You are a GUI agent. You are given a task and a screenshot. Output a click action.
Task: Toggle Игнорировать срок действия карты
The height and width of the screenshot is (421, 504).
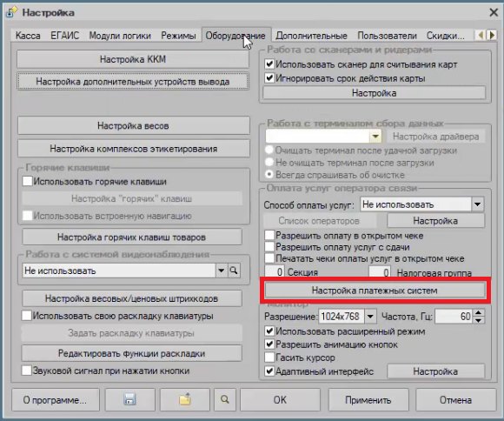(269, 78)
